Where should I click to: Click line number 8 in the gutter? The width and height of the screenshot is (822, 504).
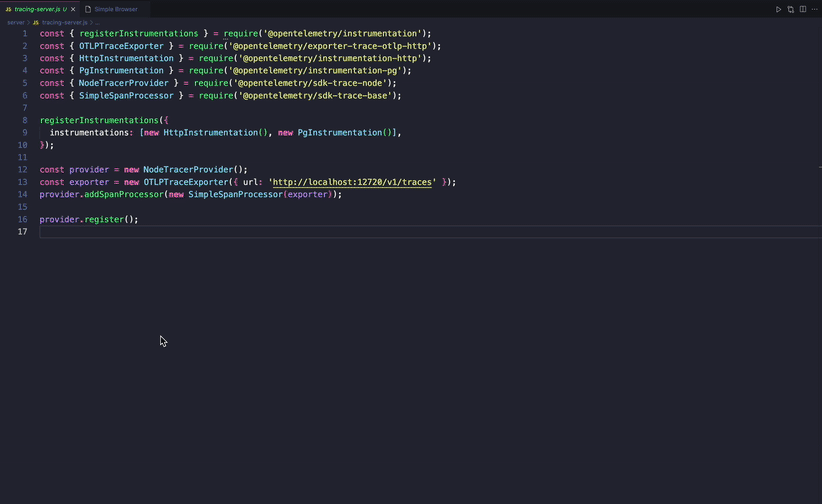(x=25, y=120)
